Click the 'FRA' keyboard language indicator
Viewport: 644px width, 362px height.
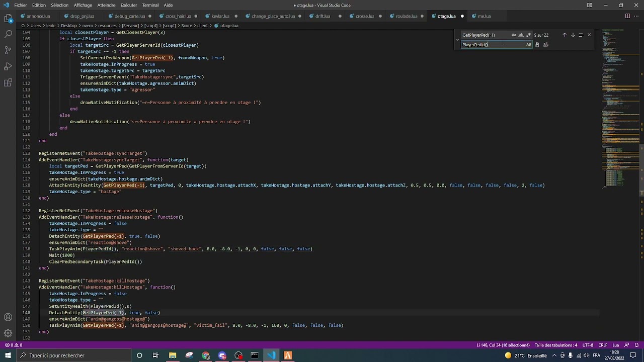pos(596,355)
